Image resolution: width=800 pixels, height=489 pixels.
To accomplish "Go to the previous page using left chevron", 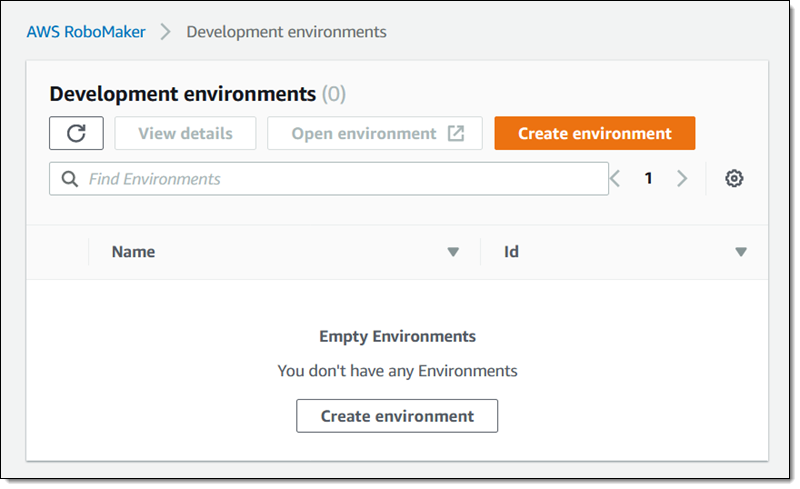I will pos(616,179).
